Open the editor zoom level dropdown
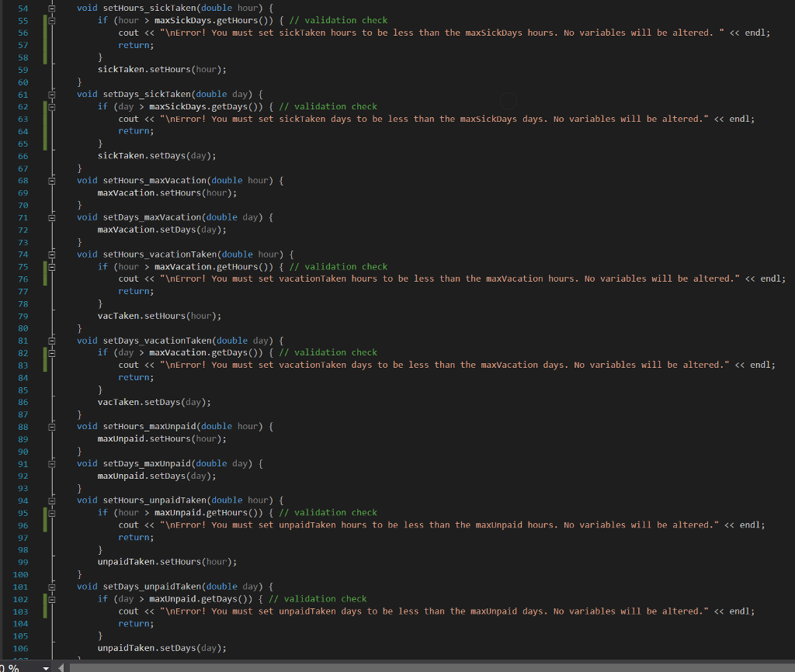Screen dimensions: 795x672 coord(46,668)
